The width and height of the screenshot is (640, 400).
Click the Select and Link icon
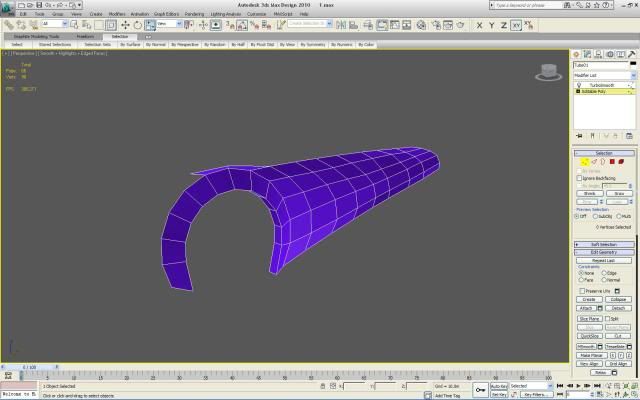point(9,25)
